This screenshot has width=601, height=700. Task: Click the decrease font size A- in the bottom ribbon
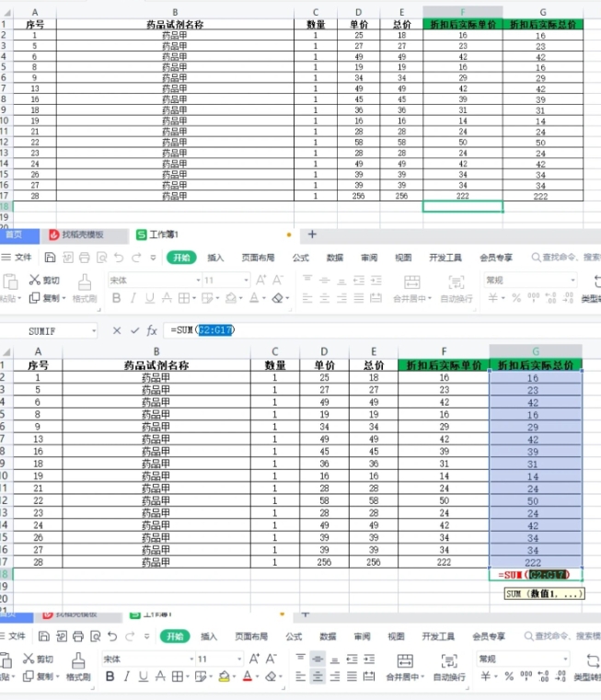[x=272, y=659]
